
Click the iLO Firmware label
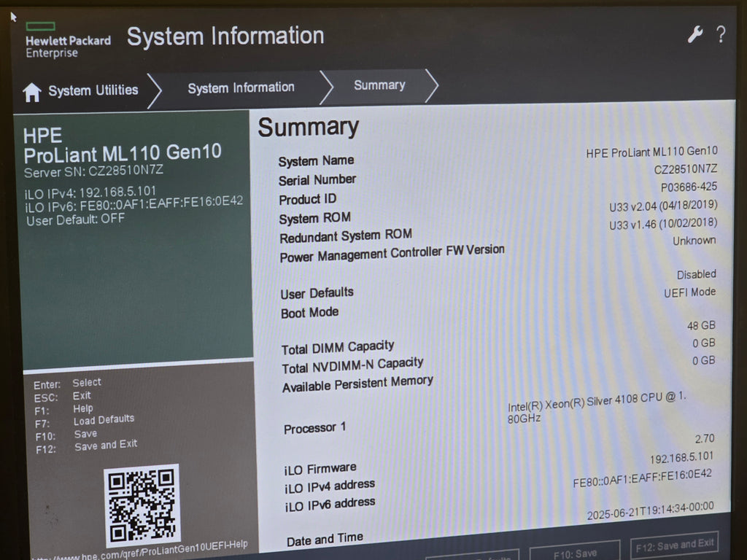tap(320, 469)
